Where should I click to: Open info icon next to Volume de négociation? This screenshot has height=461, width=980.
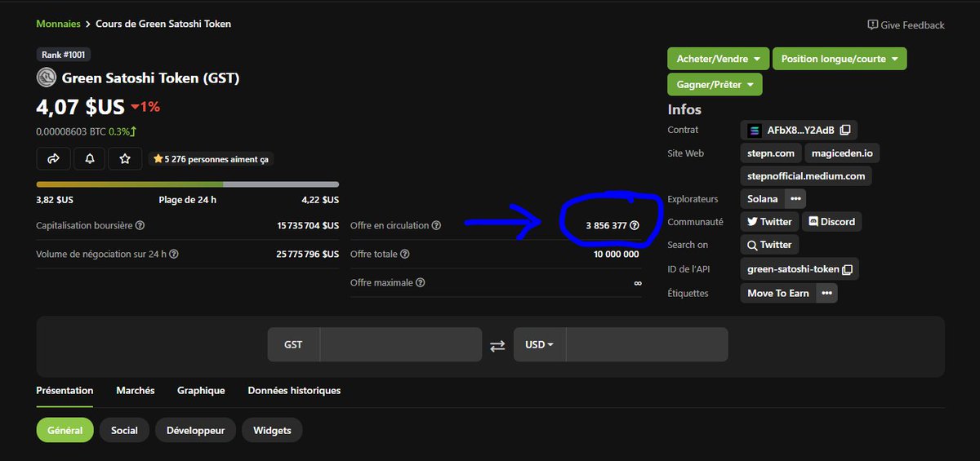pyautogui.click(x=173, y=254)
